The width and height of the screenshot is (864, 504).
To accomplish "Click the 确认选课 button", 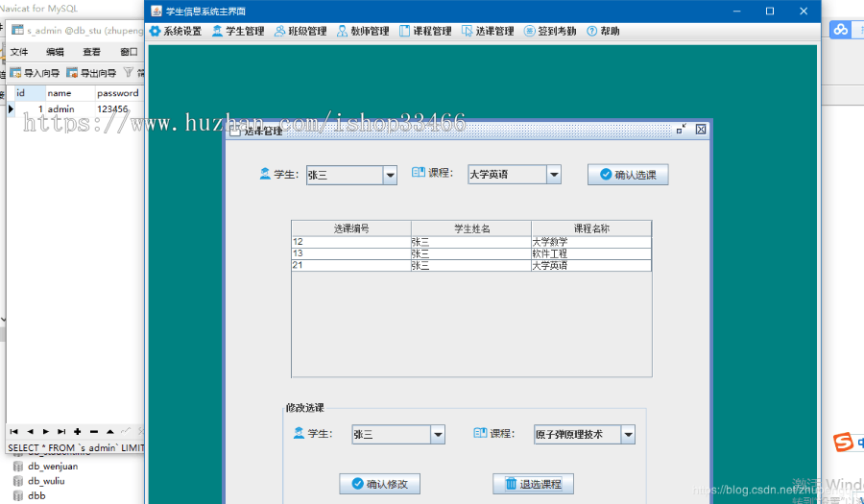I will (x=628, y=175).
